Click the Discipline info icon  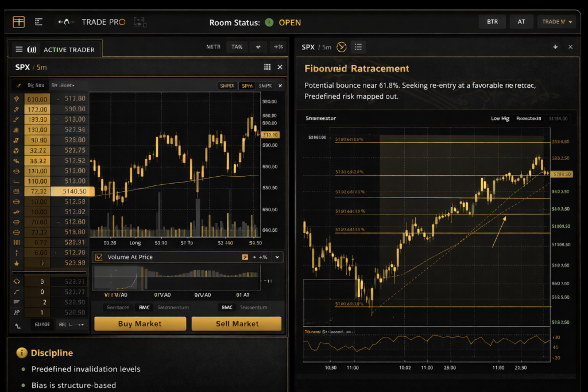[x=22, y=353]
